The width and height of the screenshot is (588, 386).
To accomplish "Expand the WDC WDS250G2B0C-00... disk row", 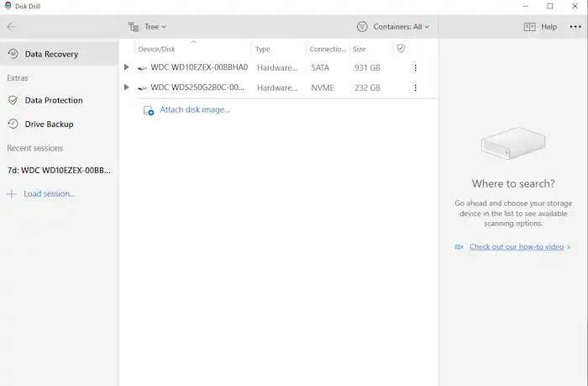I will pos(127,87).
